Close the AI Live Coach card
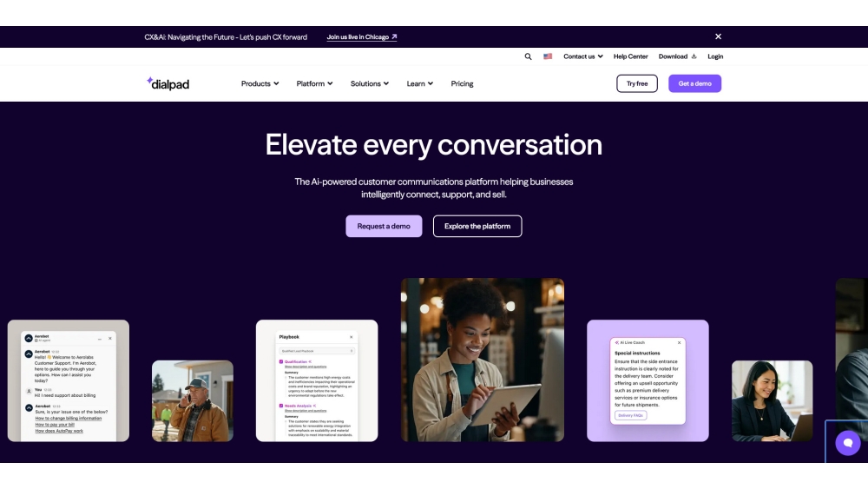868x489 pixels. tap(679, 342)
